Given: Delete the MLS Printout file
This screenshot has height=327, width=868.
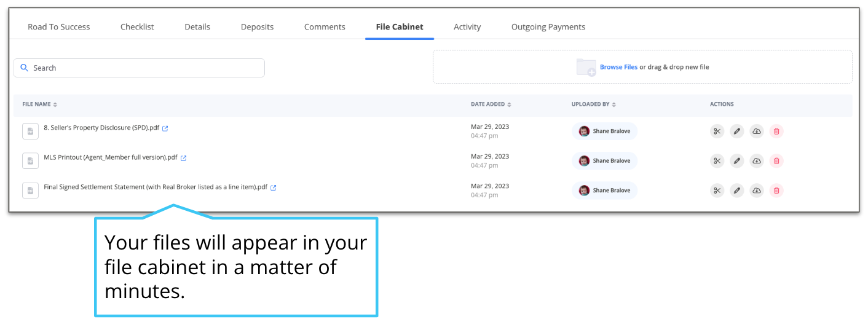Looking at the screenshot, I should tap(776, 161).
